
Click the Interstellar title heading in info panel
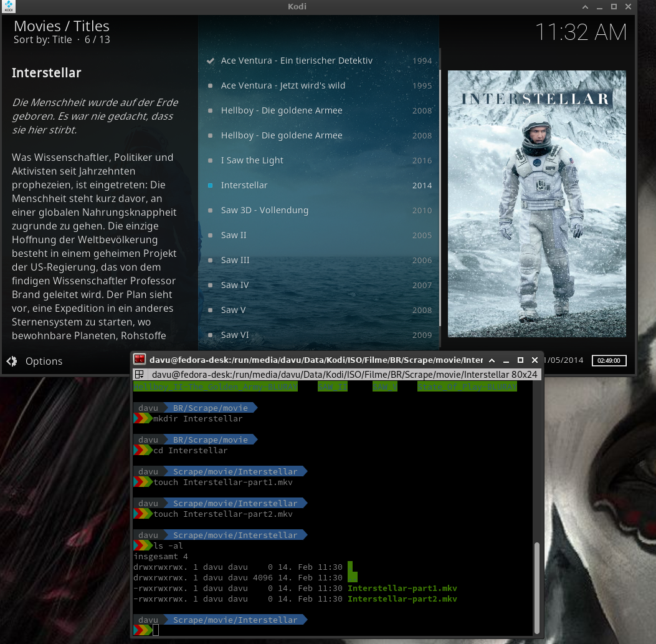[47, 73]
